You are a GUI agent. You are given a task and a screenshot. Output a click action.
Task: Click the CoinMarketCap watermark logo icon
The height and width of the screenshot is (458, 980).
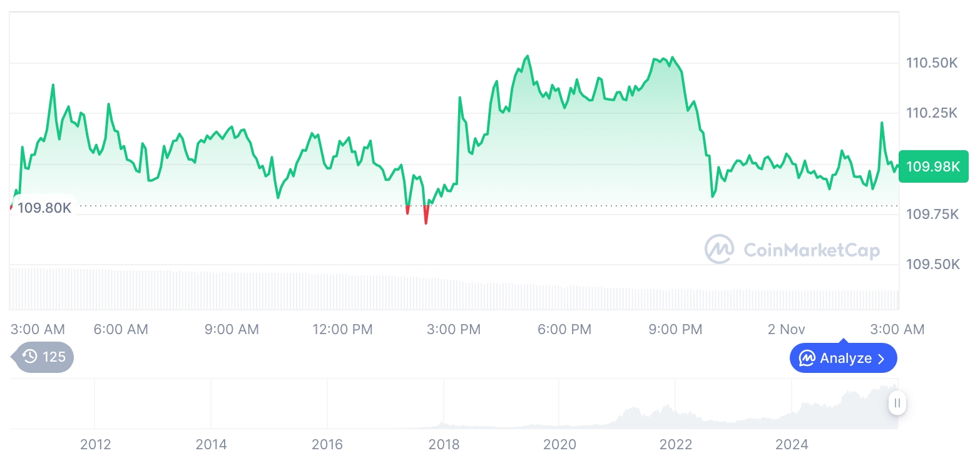[x=719, y=250]
